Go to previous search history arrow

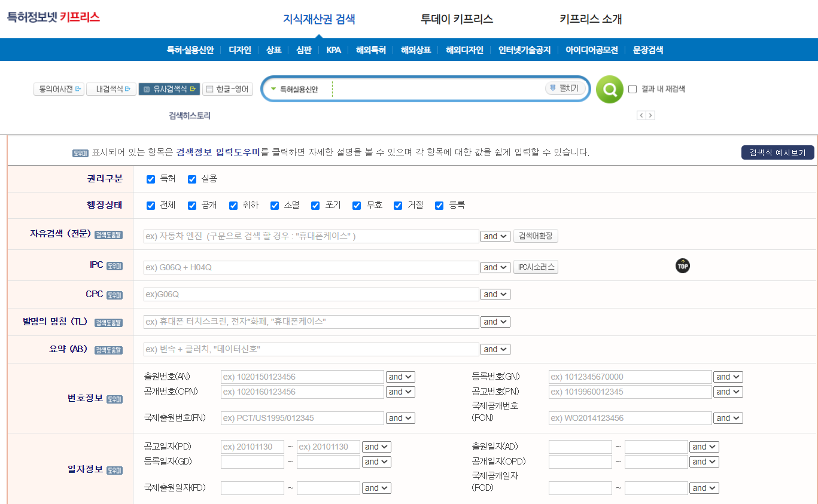pos(641,115)
